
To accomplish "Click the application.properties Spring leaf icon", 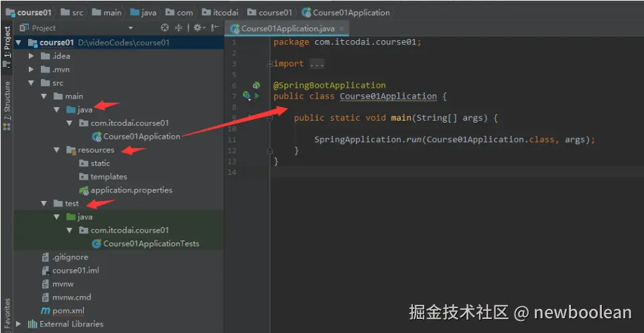I will tap(84, 190).
